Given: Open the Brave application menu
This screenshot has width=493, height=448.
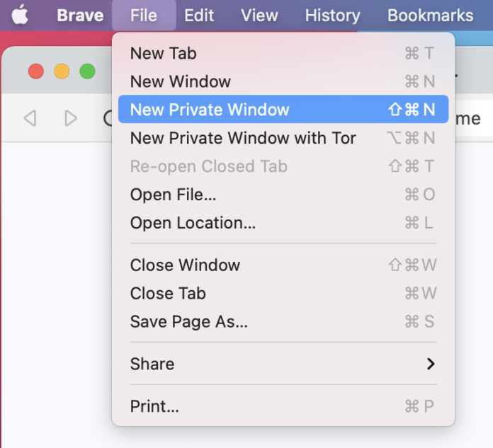Looking at the screenshot, I should (79, 15).
